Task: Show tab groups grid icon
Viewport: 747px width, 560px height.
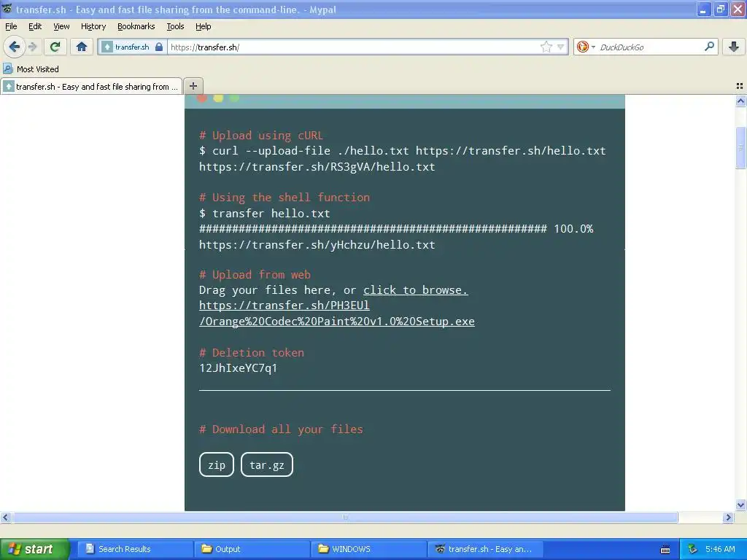Action: point(740,86)
